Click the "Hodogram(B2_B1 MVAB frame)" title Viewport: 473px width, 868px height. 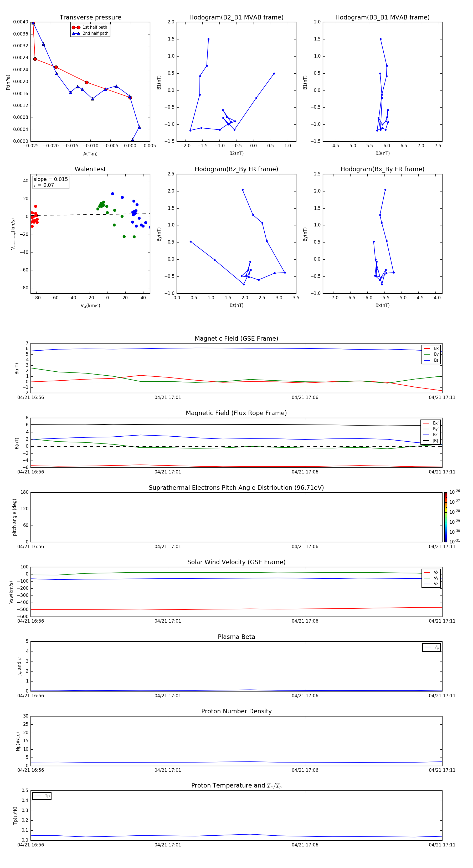coord(236,18)
